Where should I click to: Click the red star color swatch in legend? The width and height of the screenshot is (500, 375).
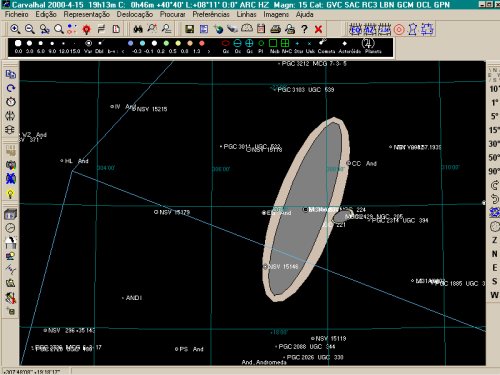click(202, 43)
